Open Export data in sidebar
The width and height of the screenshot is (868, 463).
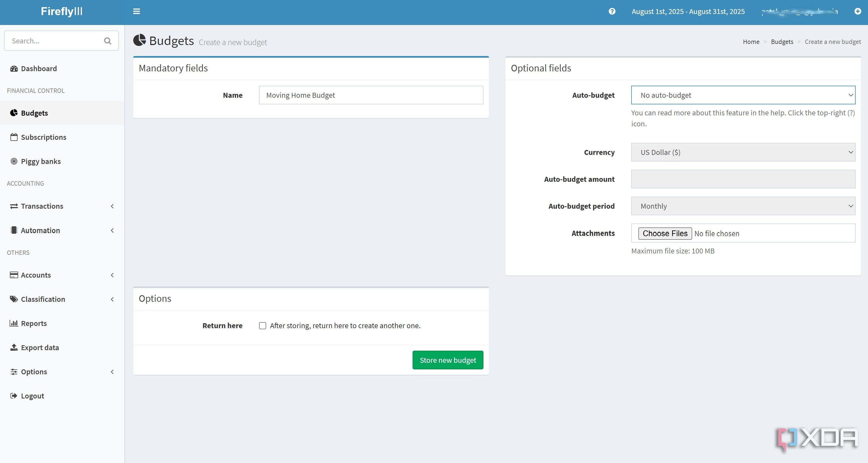coord(62,347)
